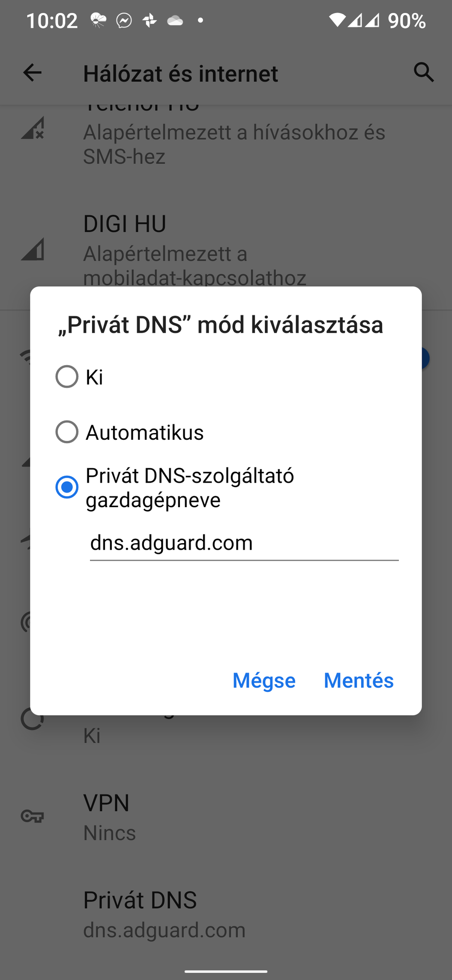
Task: Tap the Hálózat és internet title
Action: [x=180, y=73]
